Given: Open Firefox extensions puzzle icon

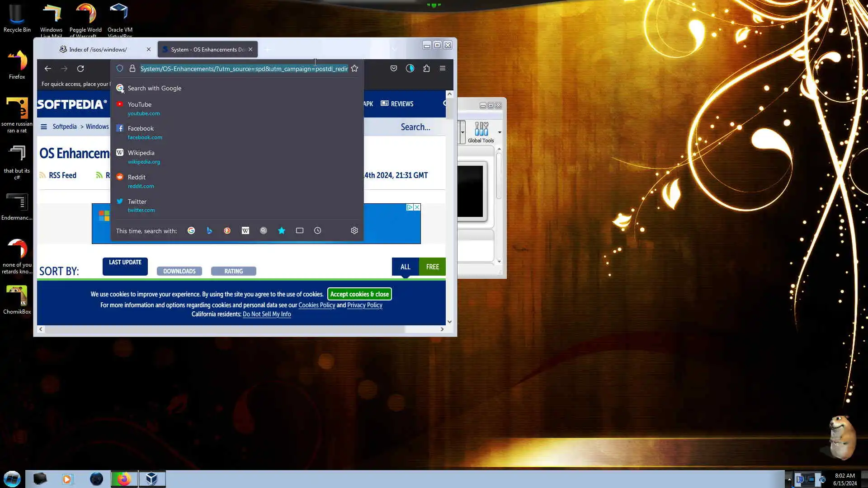Looking at the screenshot, I should [x=426, y=69].
